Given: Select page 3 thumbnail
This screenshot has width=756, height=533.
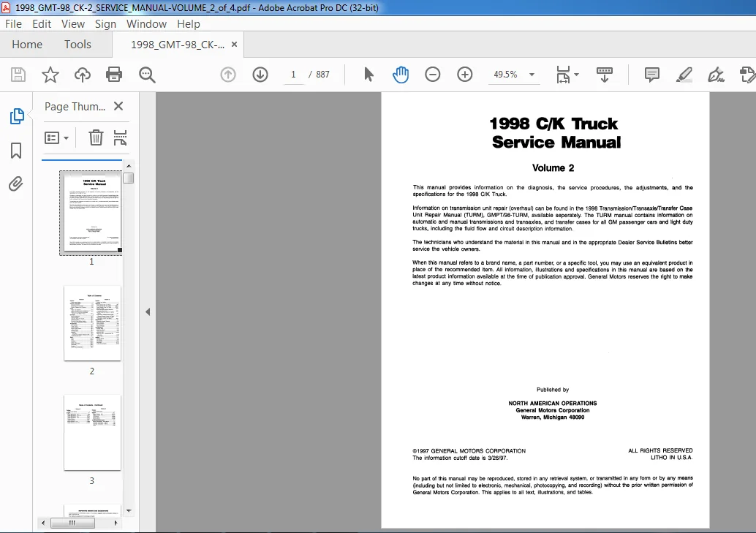Looking at the screenshot, I should [x=92, y=433].
